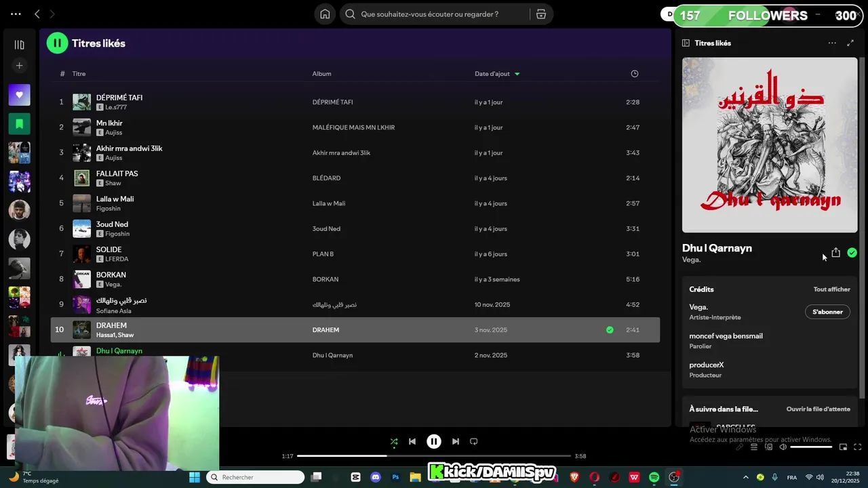Viewport: 868px width, 488px height.
Task: Create a playlist with plus icon
Action: click(x=19, y=66)
